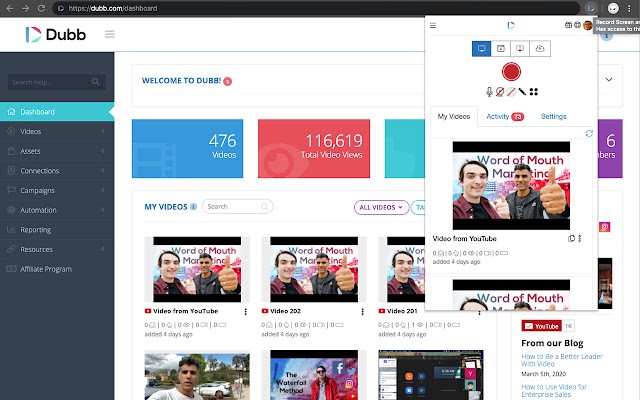640x400 pixels.
Task: Toggle the microphone on or off
Action: point(490,92)
